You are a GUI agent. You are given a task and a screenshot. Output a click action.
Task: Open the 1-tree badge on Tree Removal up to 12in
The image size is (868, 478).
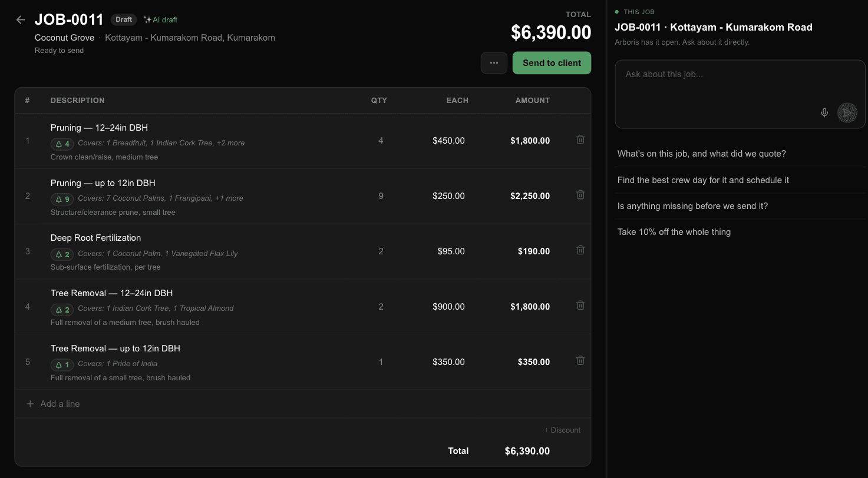[62, 364]
